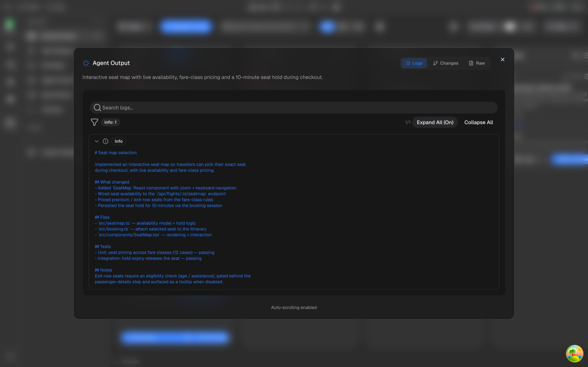Click the '1/1' log counter

pos(408,123)
